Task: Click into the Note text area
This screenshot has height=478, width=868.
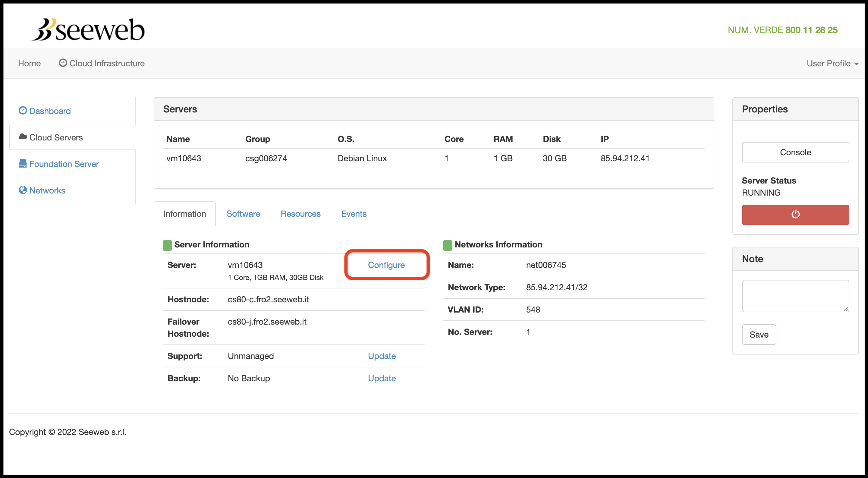Action: pyautogui.click(x=795, y=296)
